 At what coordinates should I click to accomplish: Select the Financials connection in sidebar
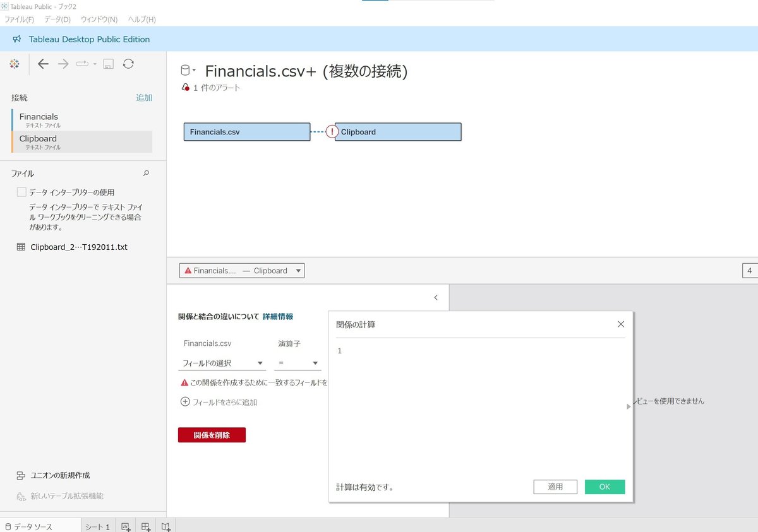click(82, 120)
